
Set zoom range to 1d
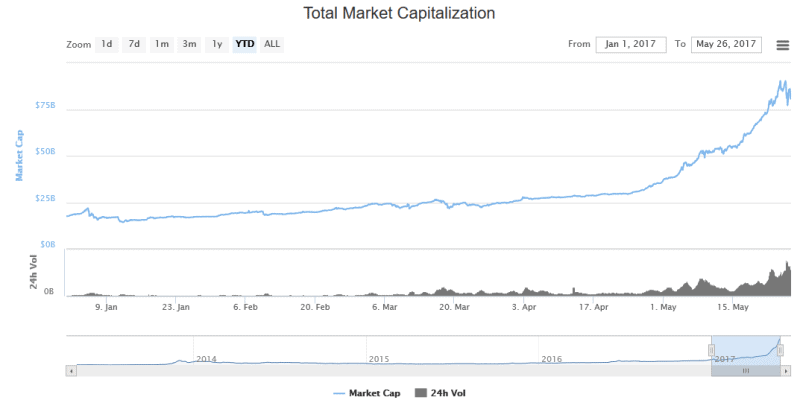point(107,44)
